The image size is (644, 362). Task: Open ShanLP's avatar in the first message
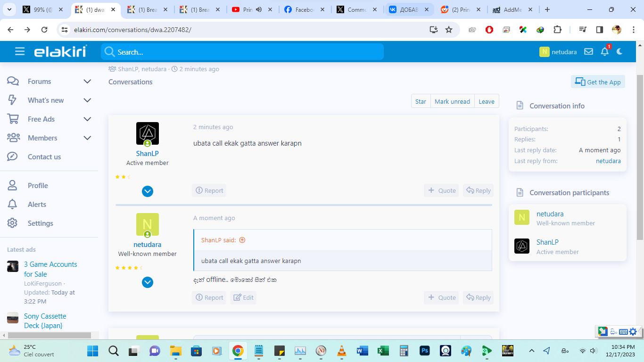click(x=148, y=133)
